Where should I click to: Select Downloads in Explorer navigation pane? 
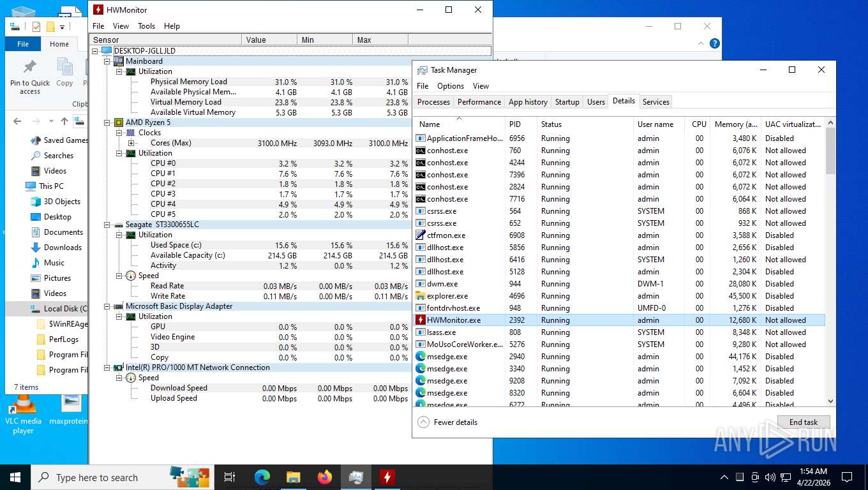pyautogui.click(x=63, y=248)
